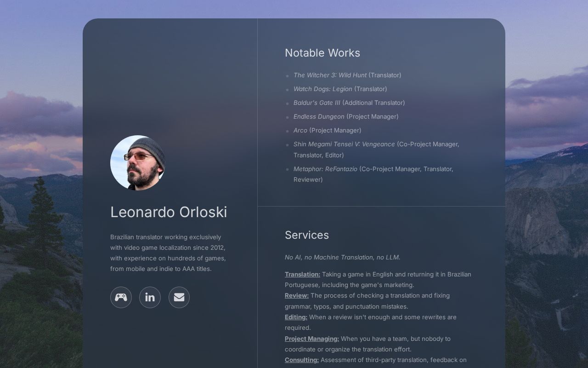Click the Services section heading

click(x=306, y=235)
